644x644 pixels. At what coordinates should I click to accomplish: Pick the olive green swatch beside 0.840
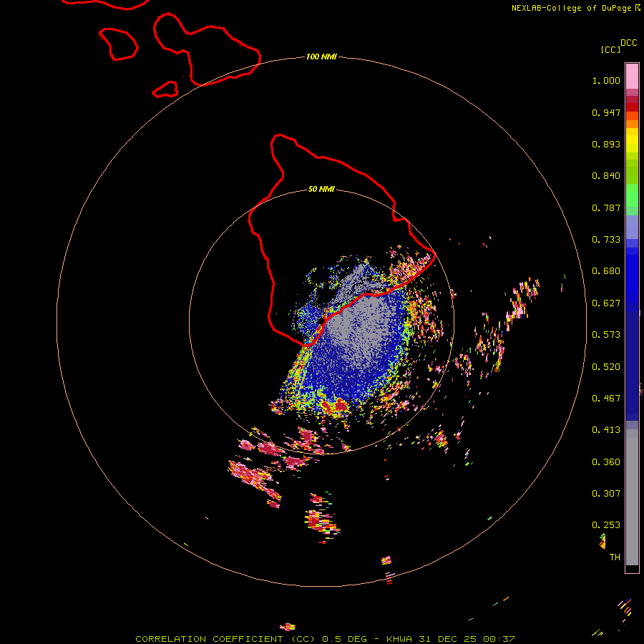[632, 172]
